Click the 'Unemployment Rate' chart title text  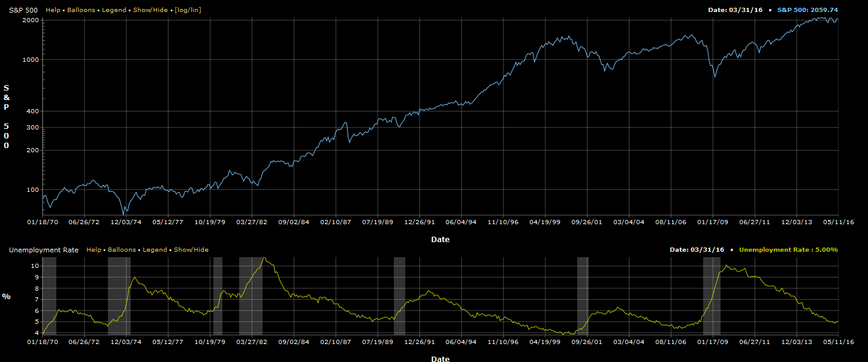pyautogui.click(x=44, y=250)
